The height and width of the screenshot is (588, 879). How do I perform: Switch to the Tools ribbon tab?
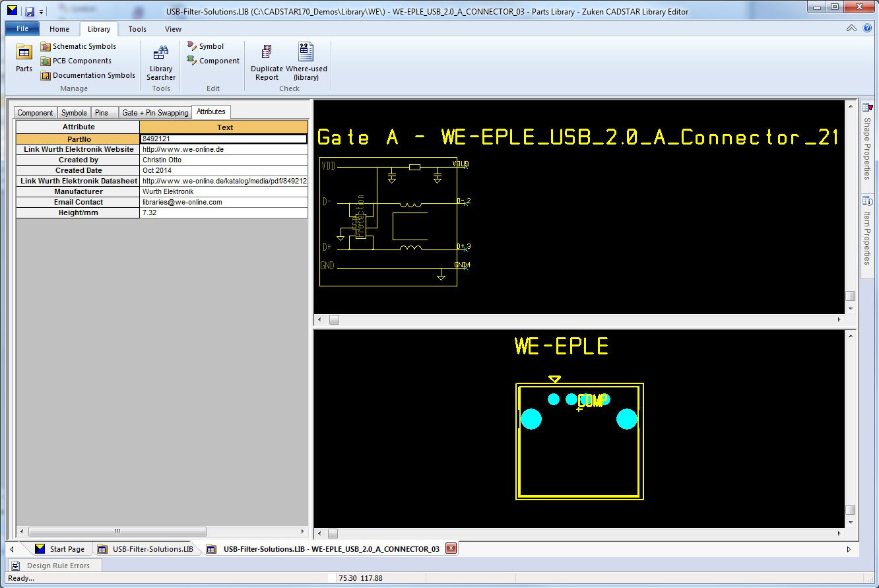[137, 29]
